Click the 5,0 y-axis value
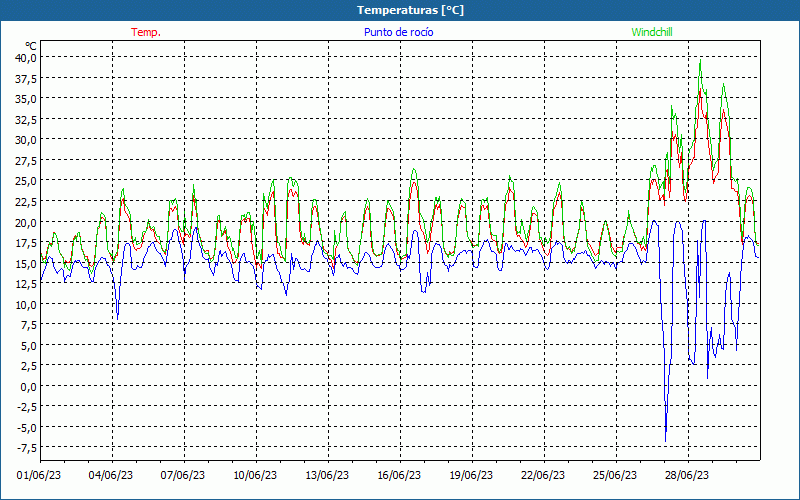 coord(28,346)
